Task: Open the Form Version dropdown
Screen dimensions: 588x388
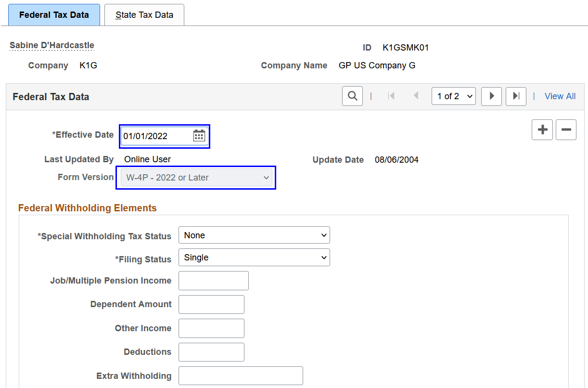Action: click(x=195, y=178)
